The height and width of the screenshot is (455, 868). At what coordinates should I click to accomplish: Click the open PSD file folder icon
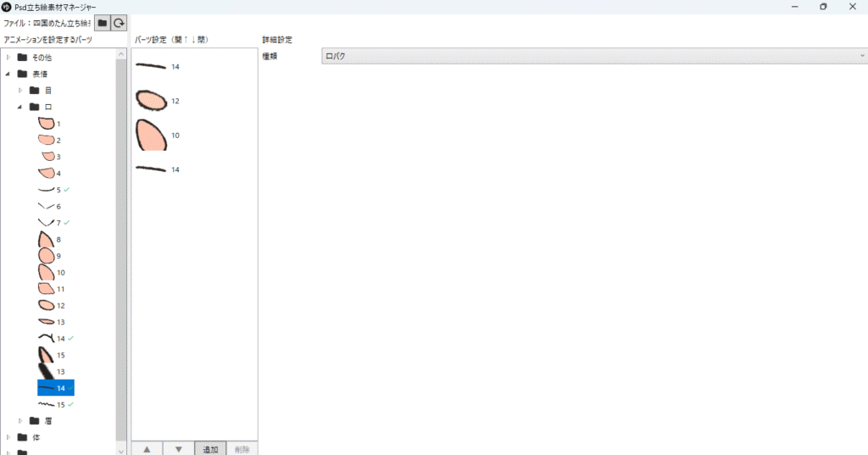[x=102, y=23]
